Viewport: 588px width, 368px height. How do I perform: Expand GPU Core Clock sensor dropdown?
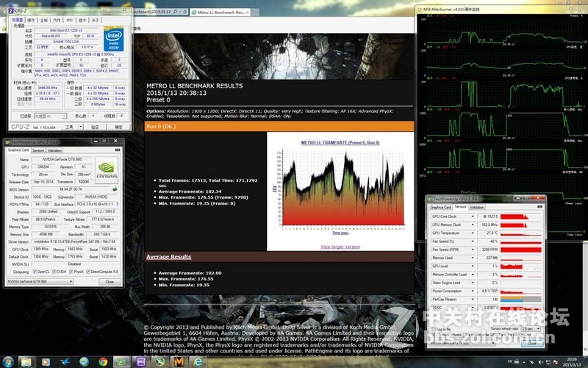[x=473, y=216]
